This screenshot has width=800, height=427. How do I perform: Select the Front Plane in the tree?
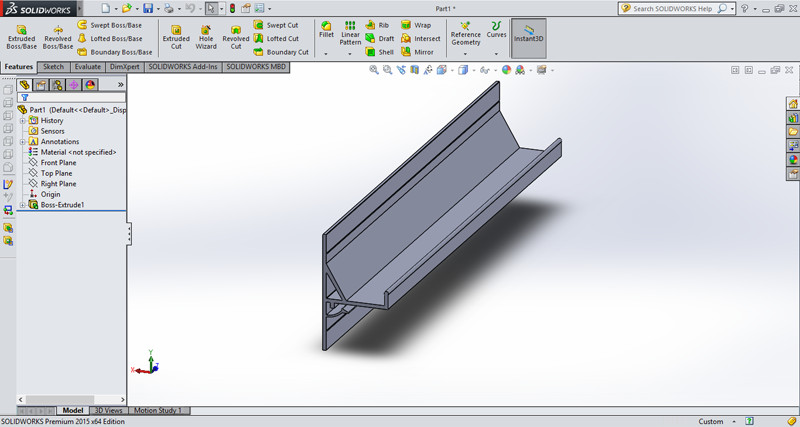pos(58,162)
